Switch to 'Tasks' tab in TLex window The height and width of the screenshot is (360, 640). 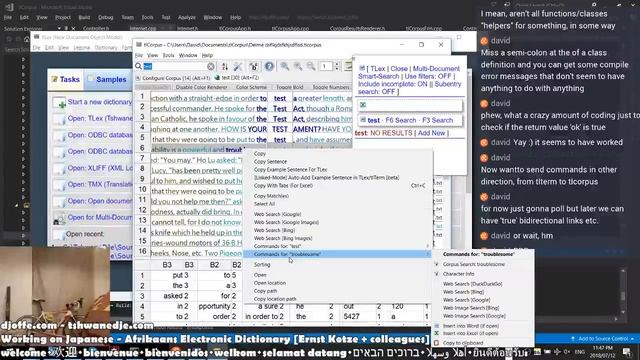click(66, 79)
